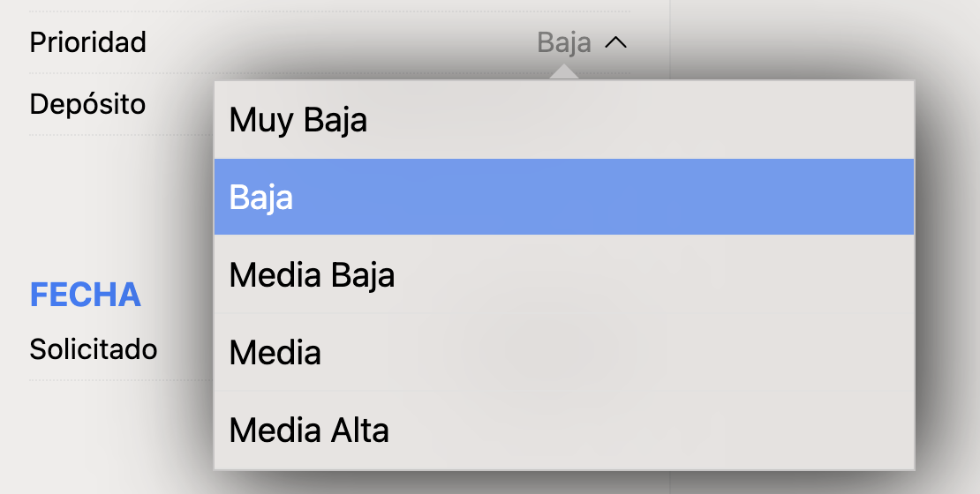Click empty space right of Muy Baja

pos(662,120)
